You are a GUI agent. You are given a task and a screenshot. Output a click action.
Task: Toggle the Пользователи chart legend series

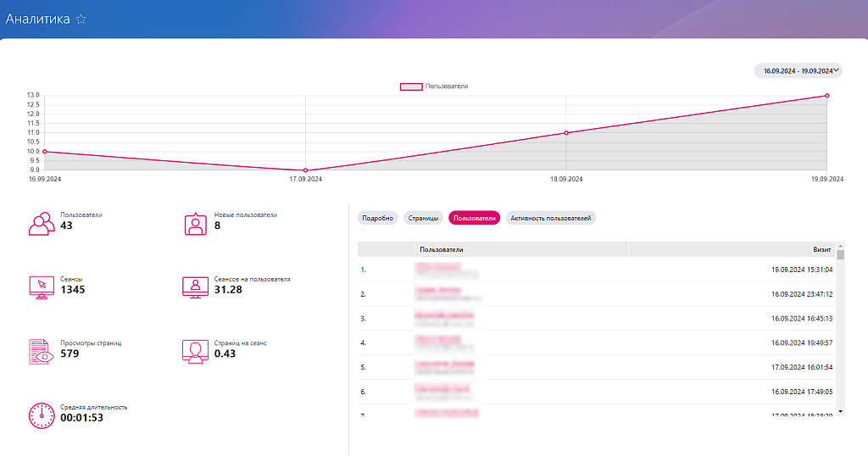pyautogui.click(x=434, y=86)
